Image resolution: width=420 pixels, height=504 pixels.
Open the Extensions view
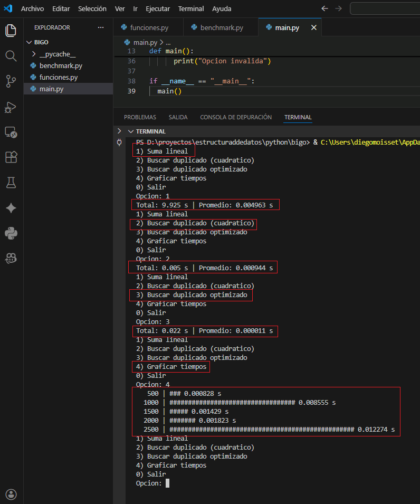click(11, 157)
